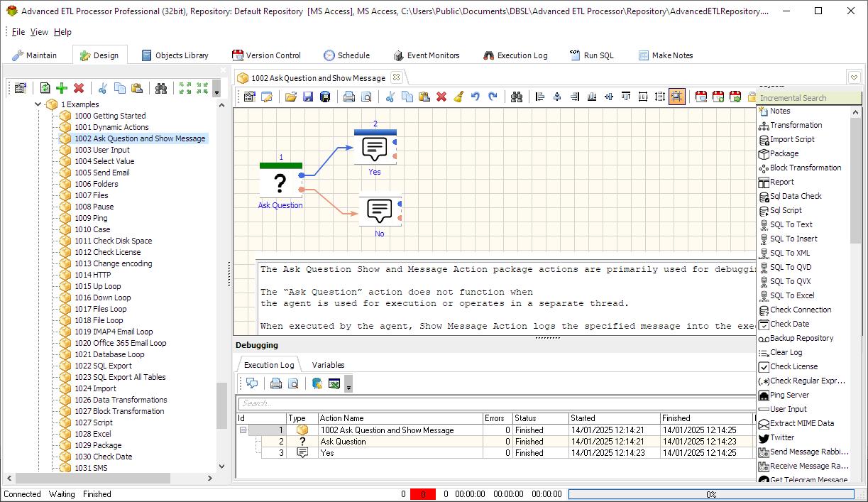Image resolution: width=868 pixels, height=502 pixels.
Task: Click the red X delete icon in designer toolbar
Action: tap(441, 97)
